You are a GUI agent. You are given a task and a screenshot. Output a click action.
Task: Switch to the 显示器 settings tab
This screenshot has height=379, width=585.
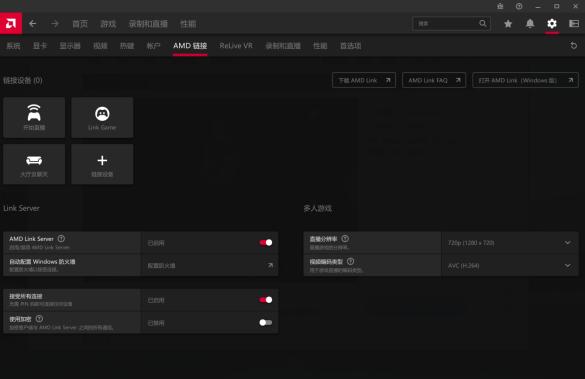click(70, 46)
